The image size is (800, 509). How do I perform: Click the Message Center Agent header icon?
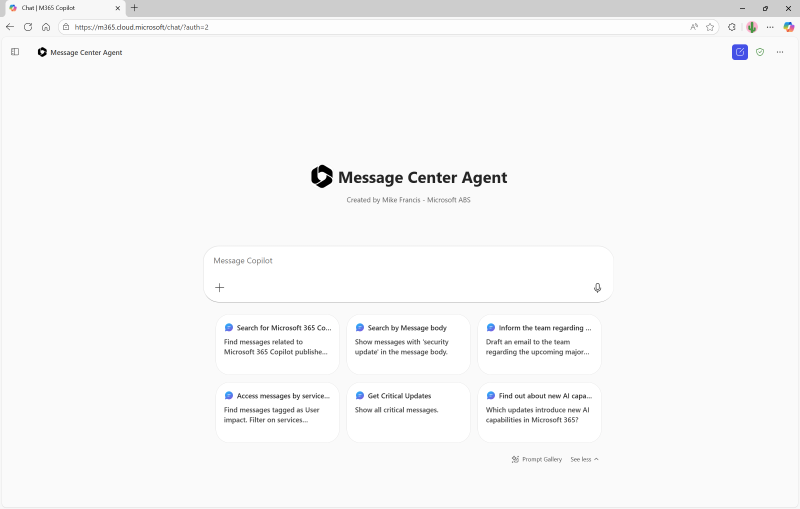coord(42,52)
